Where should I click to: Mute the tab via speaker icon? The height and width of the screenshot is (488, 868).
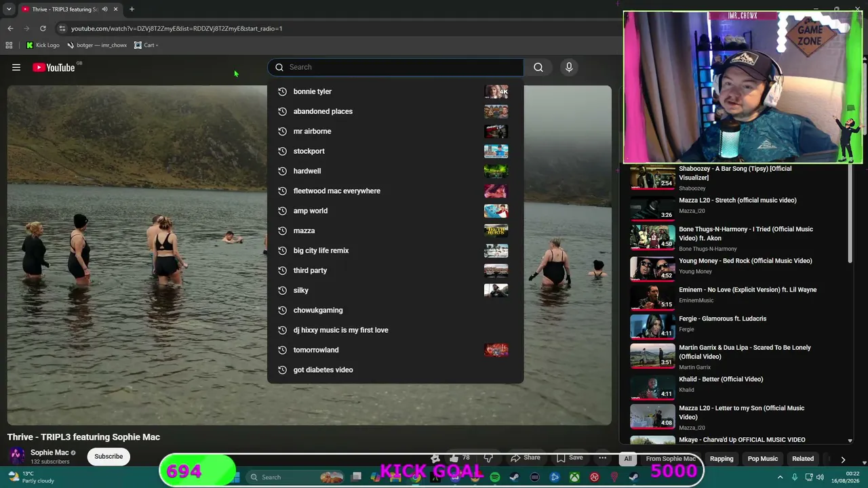click(x=104, y=9)
